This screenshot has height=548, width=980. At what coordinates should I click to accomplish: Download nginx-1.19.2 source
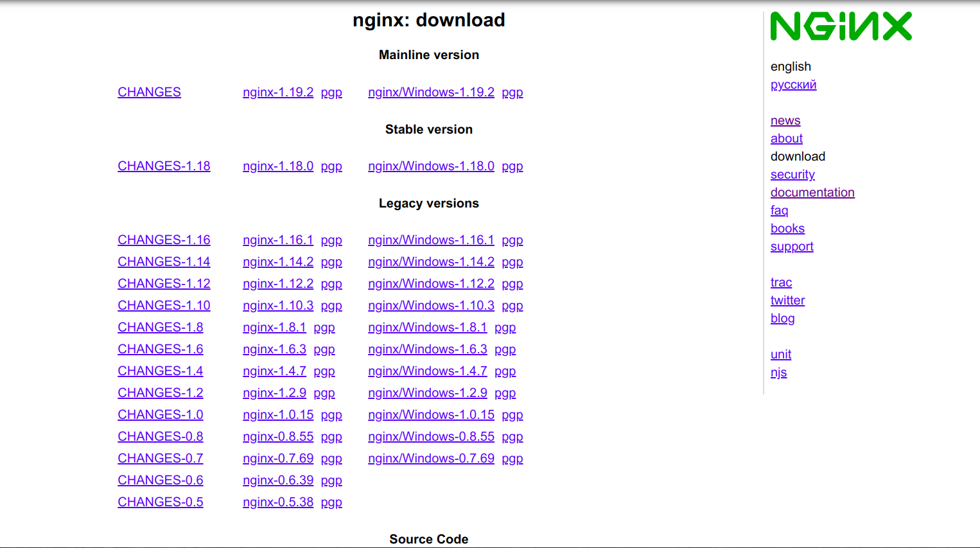pos(278,92)
